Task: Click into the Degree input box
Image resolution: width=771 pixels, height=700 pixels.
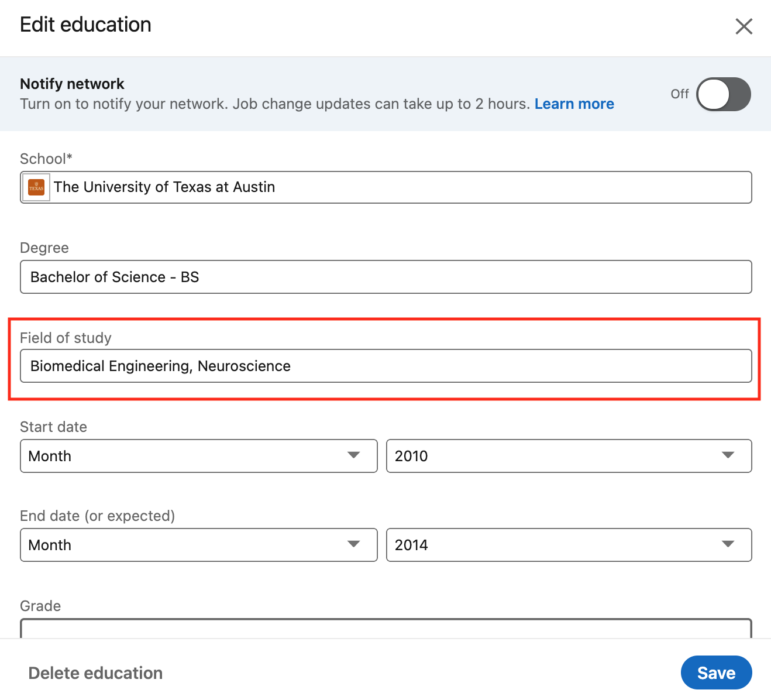Action: coord(385,277)
